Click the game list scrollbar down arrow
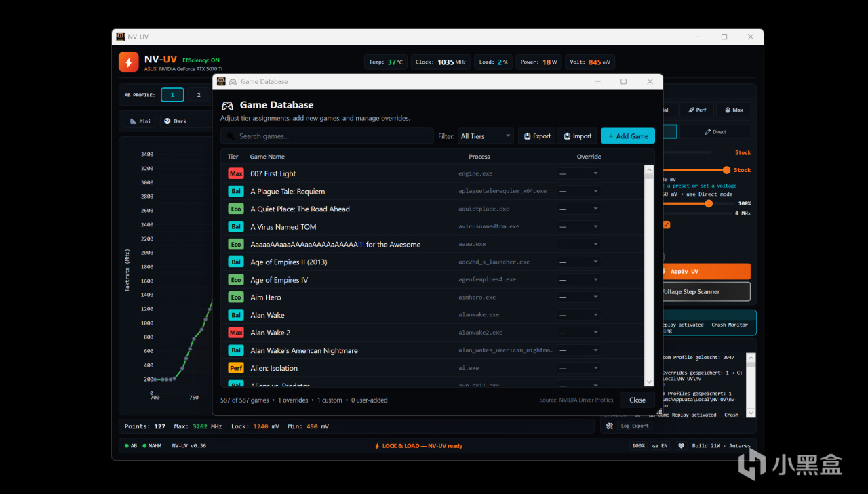 click(x=649, y=382)
